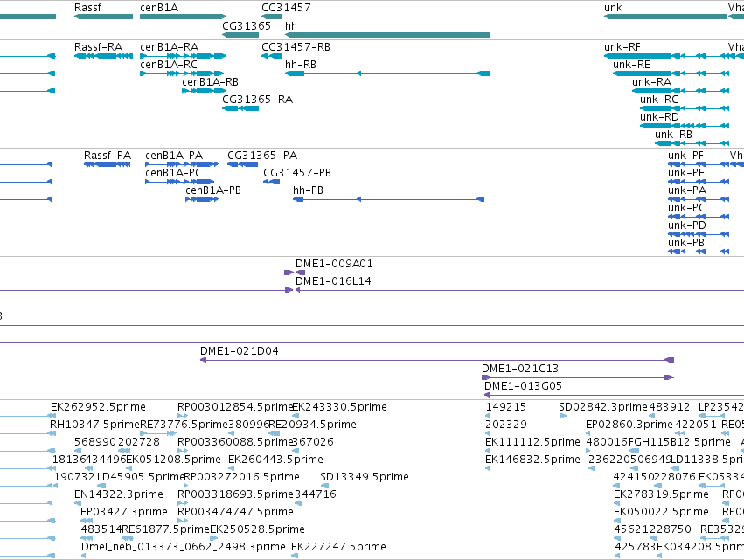Click EST EP02860.3prime
The image size is (744, 560).
[x=629, y=425]
